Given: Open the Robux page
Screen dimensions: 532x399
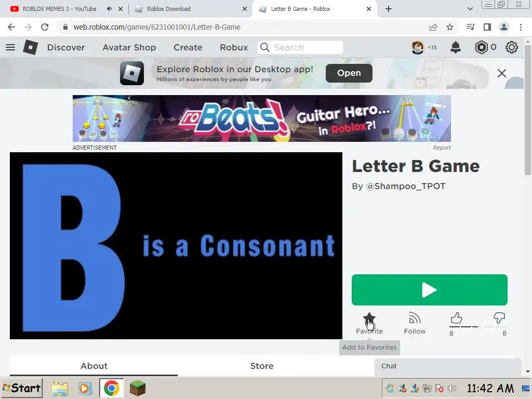Looking at the screenshot, I should 234,47.
